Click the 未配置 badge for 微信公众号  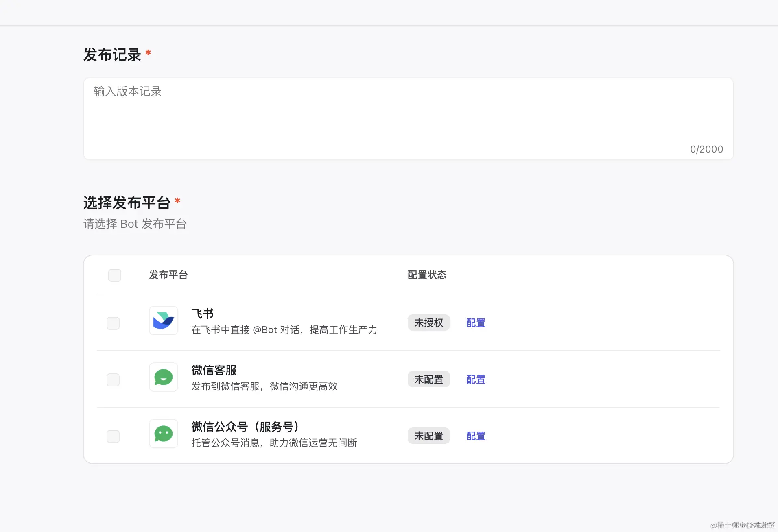pos(428,436)
